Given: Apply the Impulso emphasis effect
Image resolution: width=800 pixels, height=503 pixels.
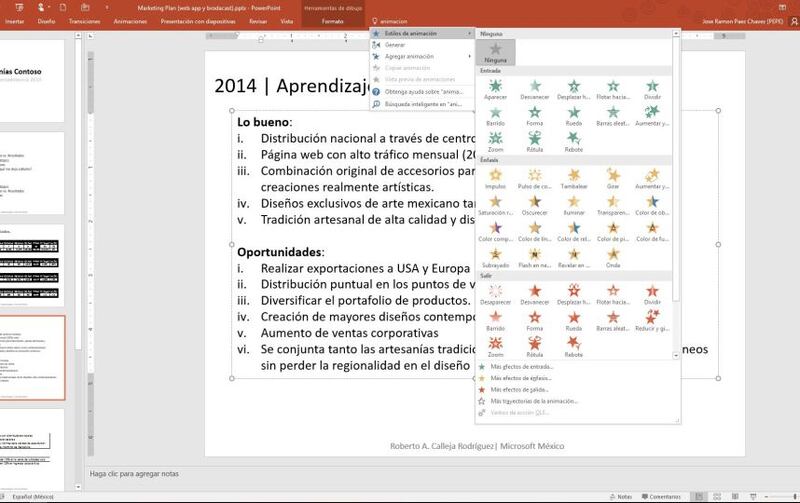Looking at the screenshot, I should click(495, 180).
